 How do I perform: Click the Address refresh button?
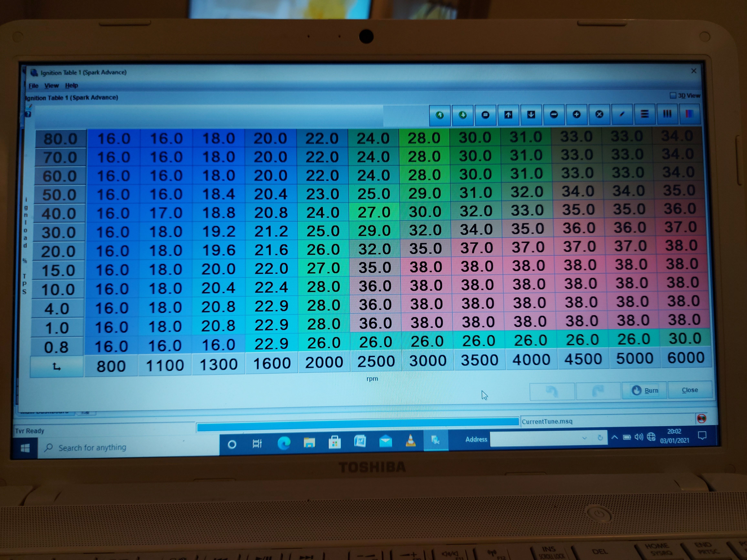tap(600, 438)
